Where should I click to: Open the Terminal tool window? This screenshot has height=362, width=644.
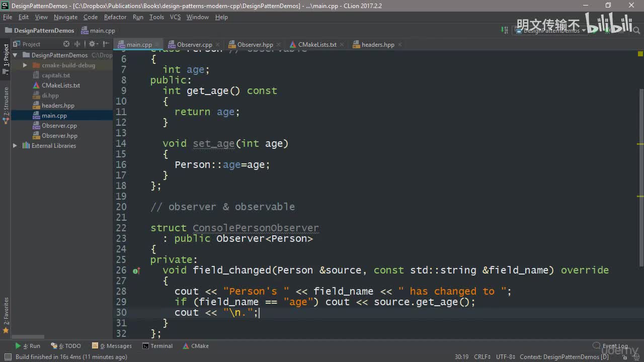pos(157,346)
